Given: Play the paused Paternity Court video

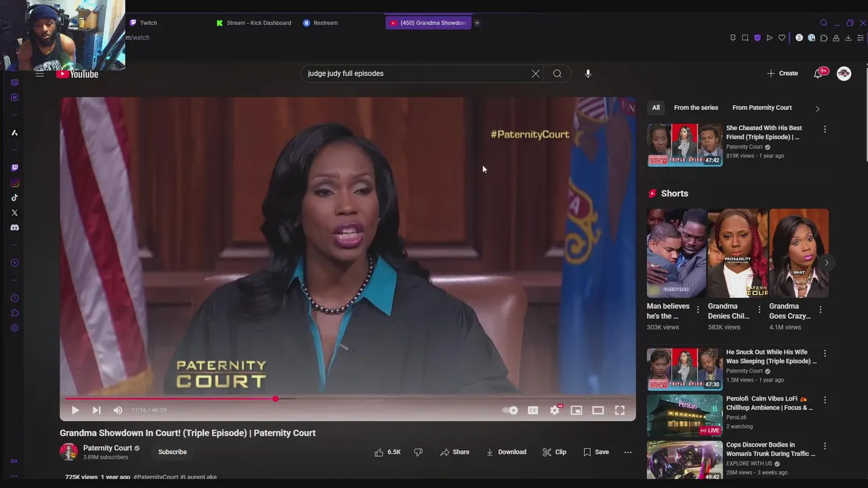Looking at the screenshot, I should click(x=75, y=410).
